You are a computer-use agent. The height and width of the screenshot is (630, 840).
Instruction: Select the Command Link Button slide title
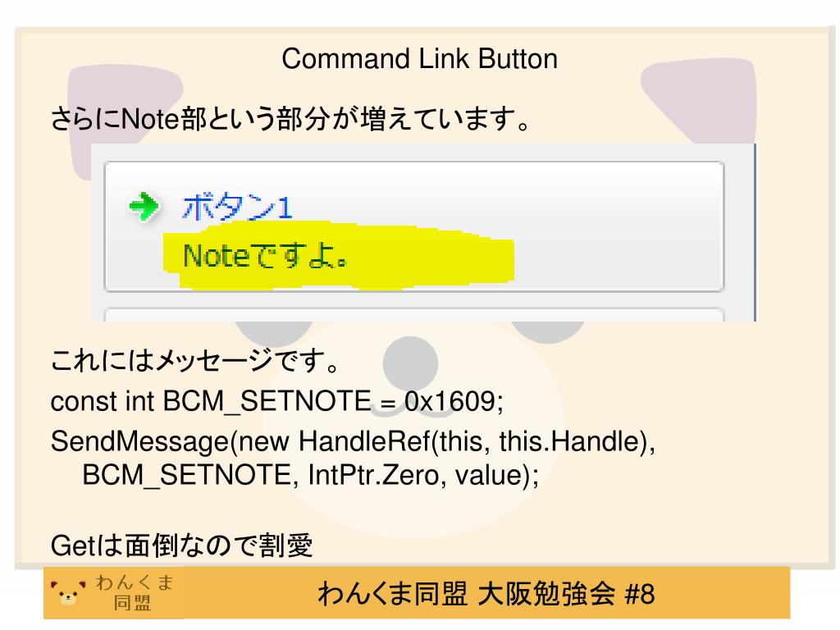pos(420,59)
